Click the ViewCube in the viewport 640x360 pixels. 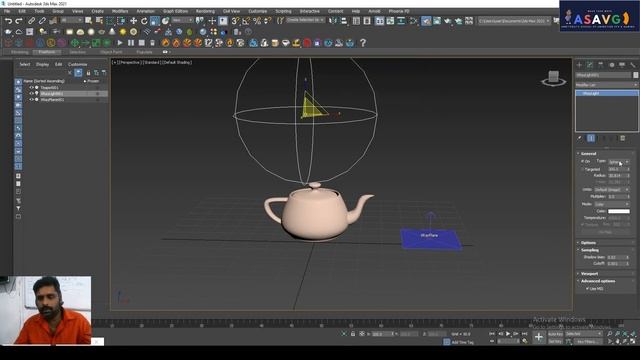553,78
